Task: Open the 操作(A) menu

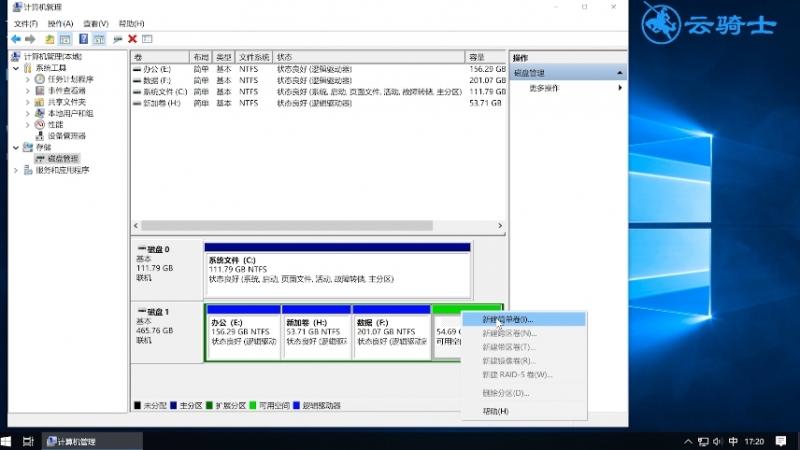Action: pos(60,23)
